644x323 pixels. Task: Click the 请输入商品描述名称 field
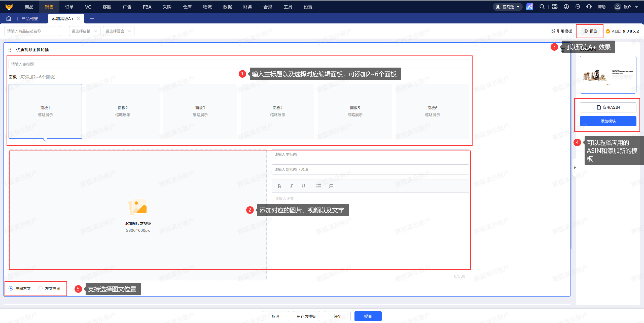point(33,31)
